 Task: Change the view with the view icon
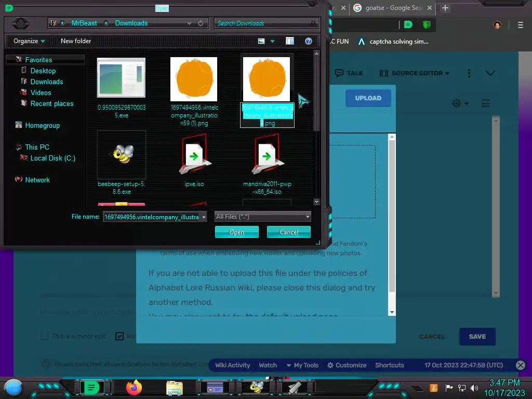pyautogui.click(x=261, y=41)
